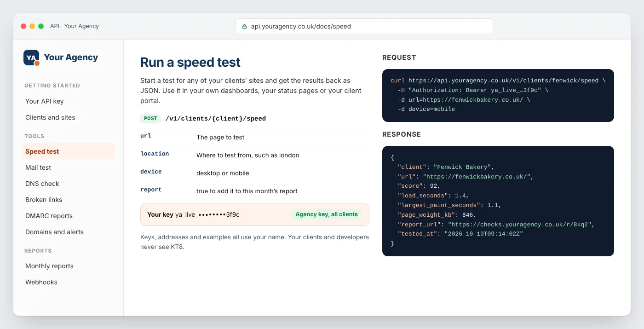
Task: Click 'desktop or mobile' description
Action: pyautogui.click(x=223, y=173)
